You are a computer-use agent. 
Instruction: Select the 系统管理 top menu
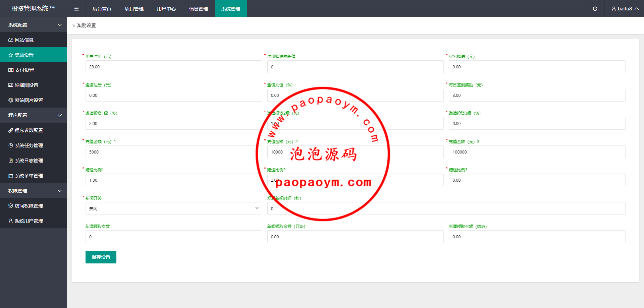[231, 9]
